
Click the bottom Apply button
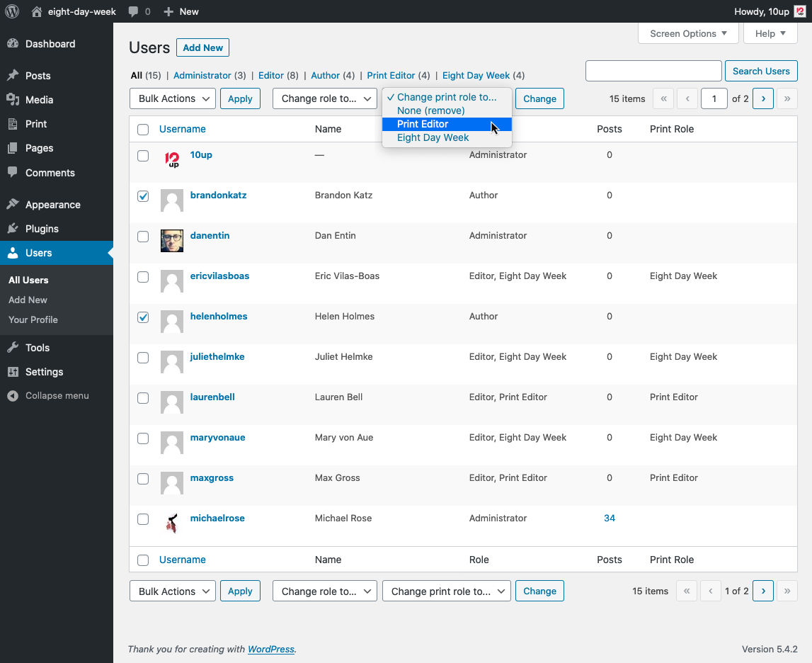[x=240, y=591]
